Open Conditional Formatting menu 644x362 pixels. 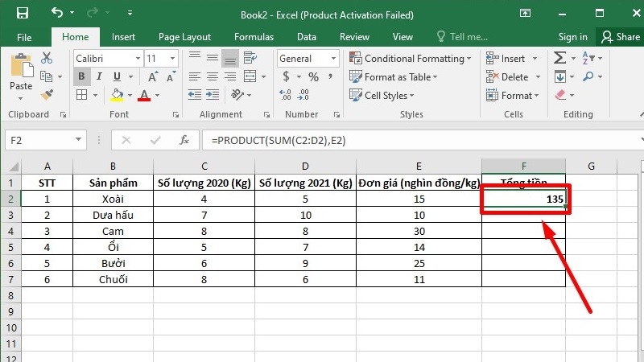coord(410,58)
